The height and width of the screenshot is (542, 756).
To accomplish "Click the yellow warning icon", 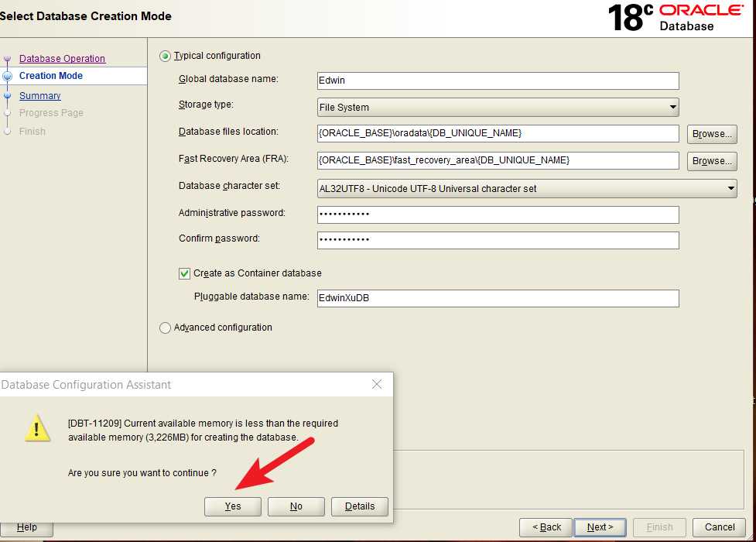I will [x=37, y=427].
